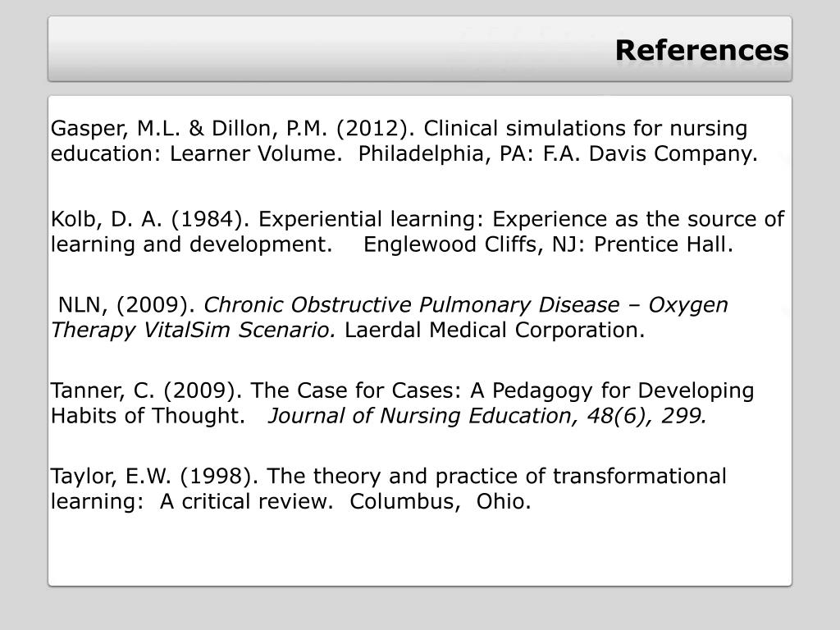Click the Habits of Thought text
This screenshot has width=840, height=630.
148,416
